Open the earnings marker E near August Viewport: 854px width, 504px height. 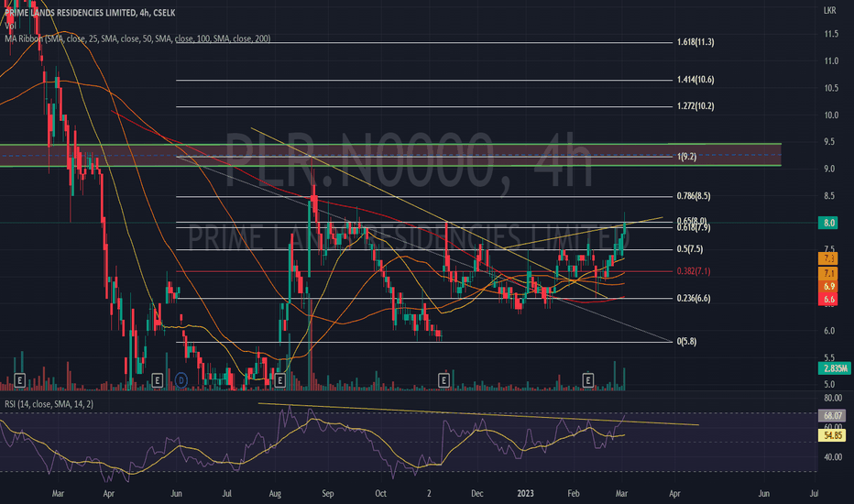280,379
